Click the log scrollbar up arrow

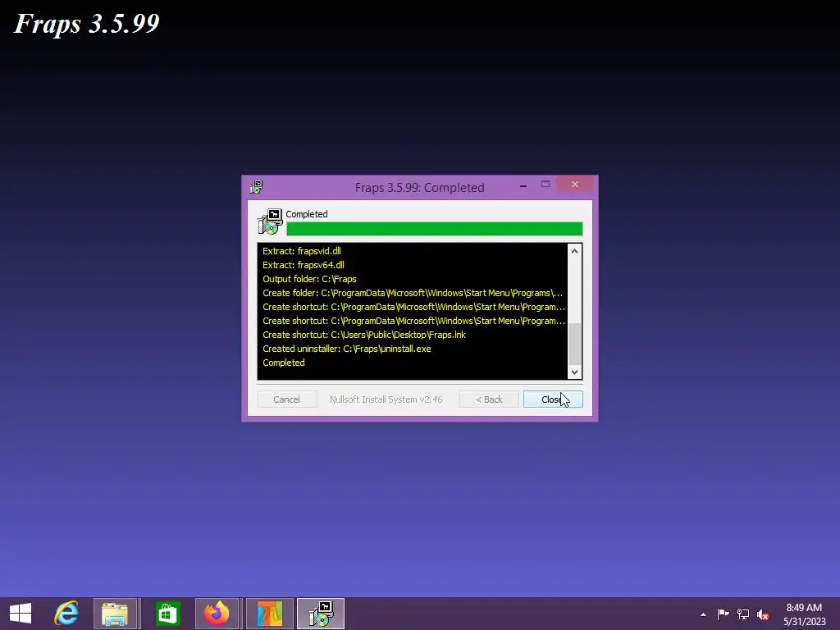575,251
